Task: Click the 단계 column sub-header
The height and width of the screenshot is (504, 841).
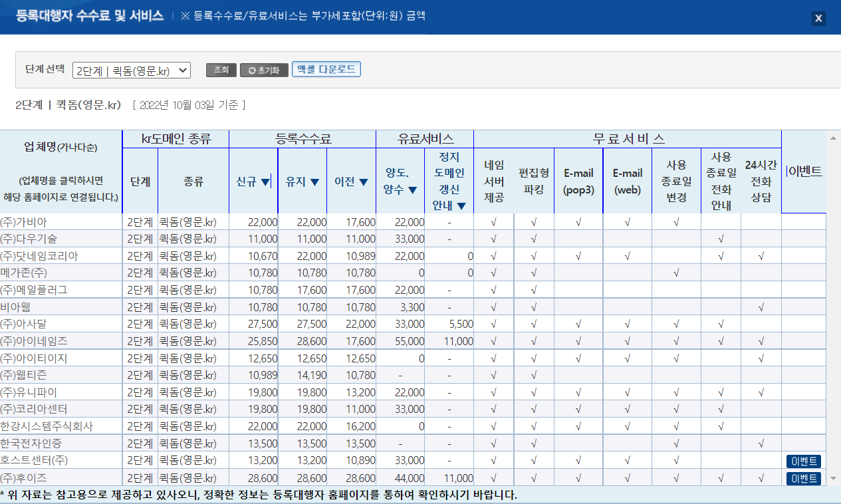Action: (x=140, y=181)
